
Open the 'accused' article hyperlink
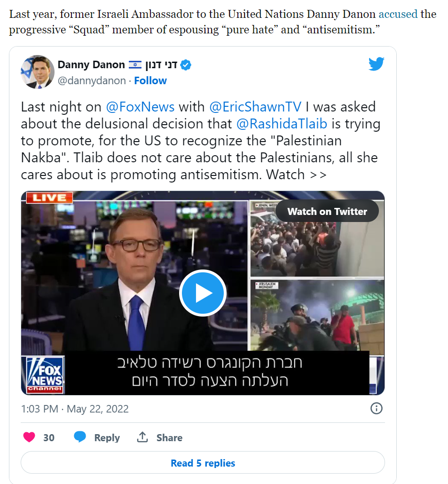tap(398, 14)
